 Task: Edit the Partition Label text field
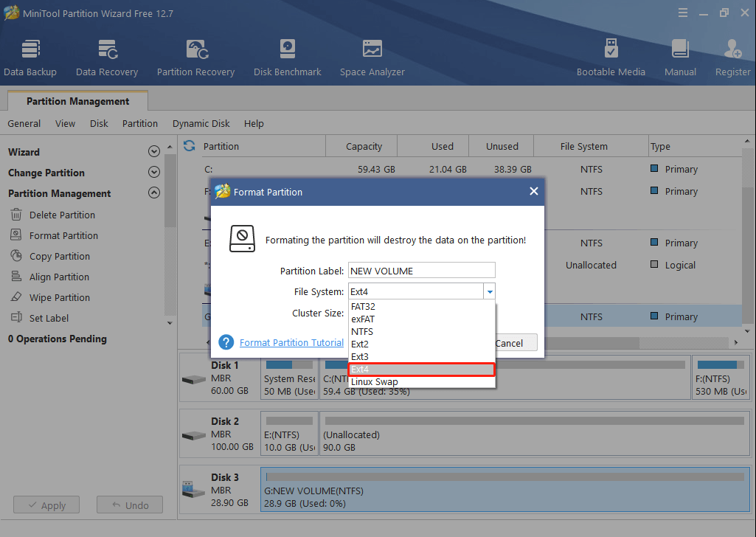(421, 271)
